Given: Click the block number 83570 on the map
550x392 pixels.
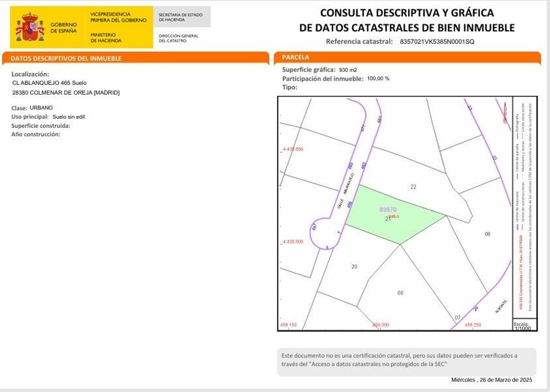Looking at the screenshot, I should click(x=388, y=210).
